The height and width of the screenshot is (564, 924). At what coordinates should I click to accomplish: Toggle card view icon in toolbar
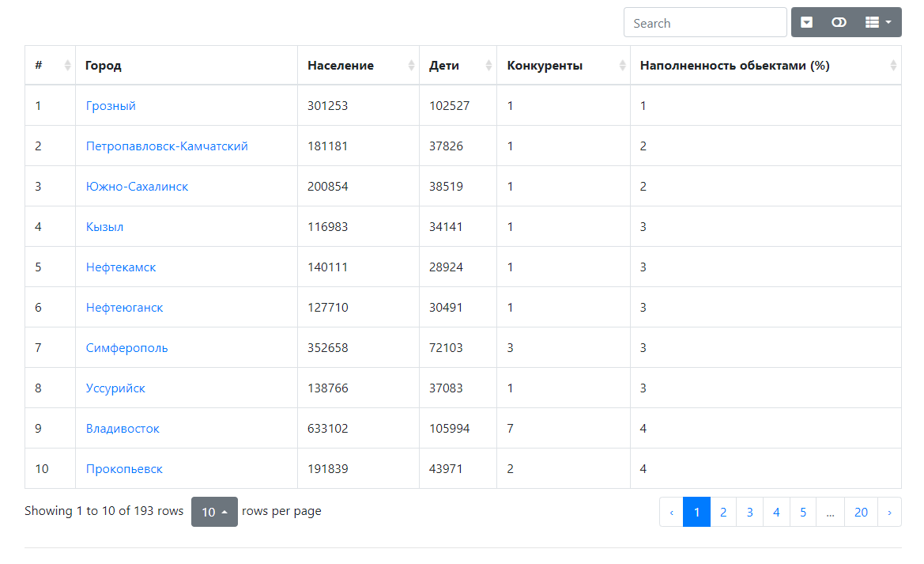[x=839, y=22]
